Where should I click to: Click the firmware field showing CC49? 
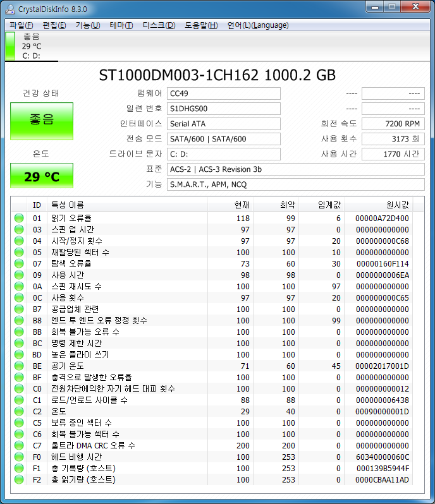pos(224,93)
